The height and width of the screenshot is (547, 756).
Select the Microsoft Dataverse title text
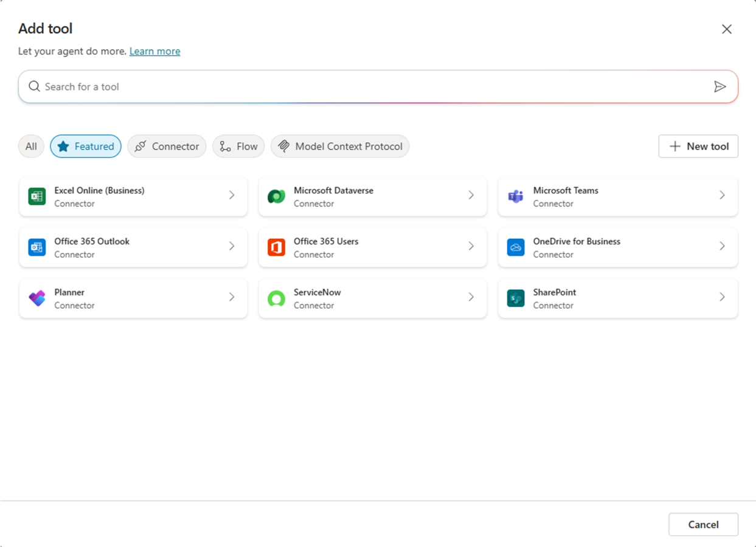[334, 190]
